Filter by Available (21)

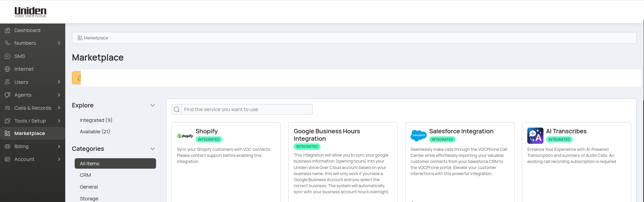(x=95, y=132)
